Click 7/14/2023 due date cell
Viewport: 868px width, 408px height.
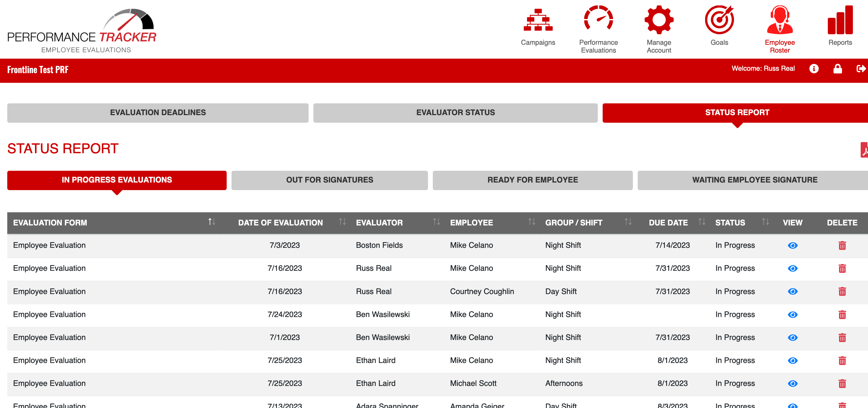pyautogui.click(x=672, y=245)
